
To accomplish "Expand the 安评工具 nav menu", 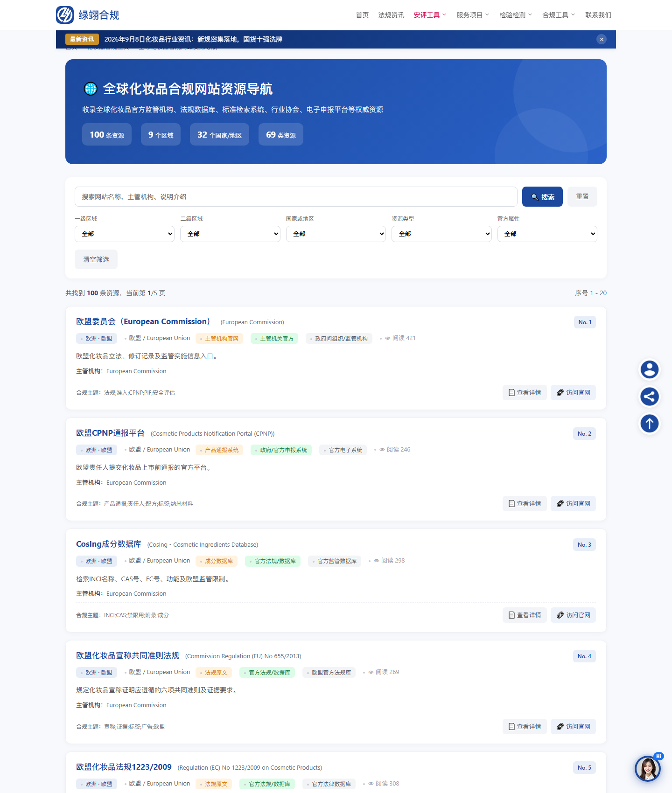I will [x=430, y=15].
